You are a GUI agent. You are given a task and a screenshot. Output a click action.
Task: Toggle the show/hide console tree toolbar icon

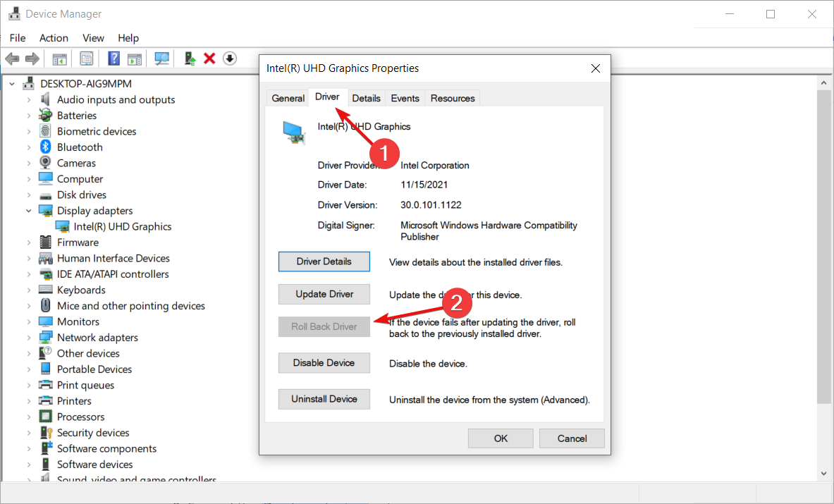tap(59, 59)
